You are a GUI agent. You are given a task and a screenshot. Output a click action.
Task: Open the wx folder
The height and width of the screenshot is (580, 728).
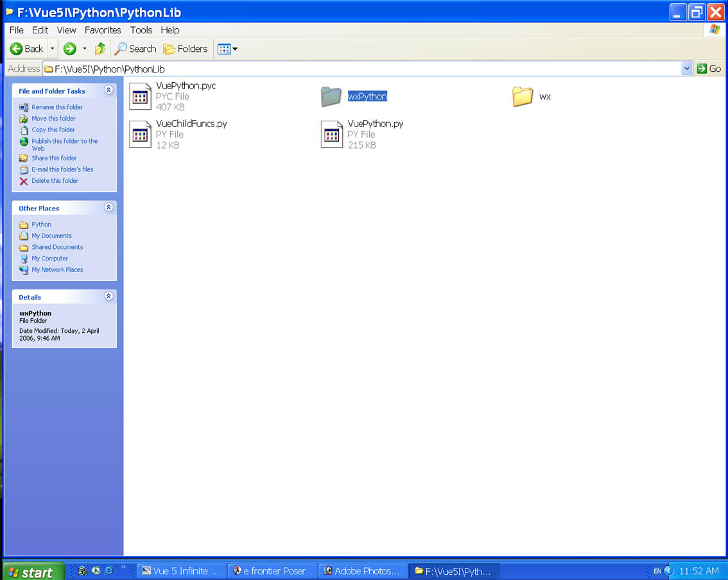click(x=523, y=96)
